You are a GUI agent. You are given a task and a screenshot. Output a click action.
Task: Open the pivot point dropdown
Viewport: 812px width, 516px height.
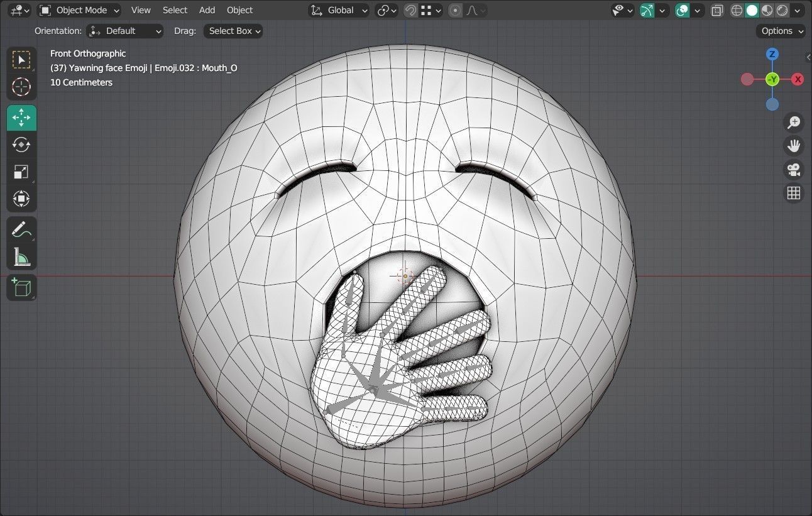coord(387,10)
